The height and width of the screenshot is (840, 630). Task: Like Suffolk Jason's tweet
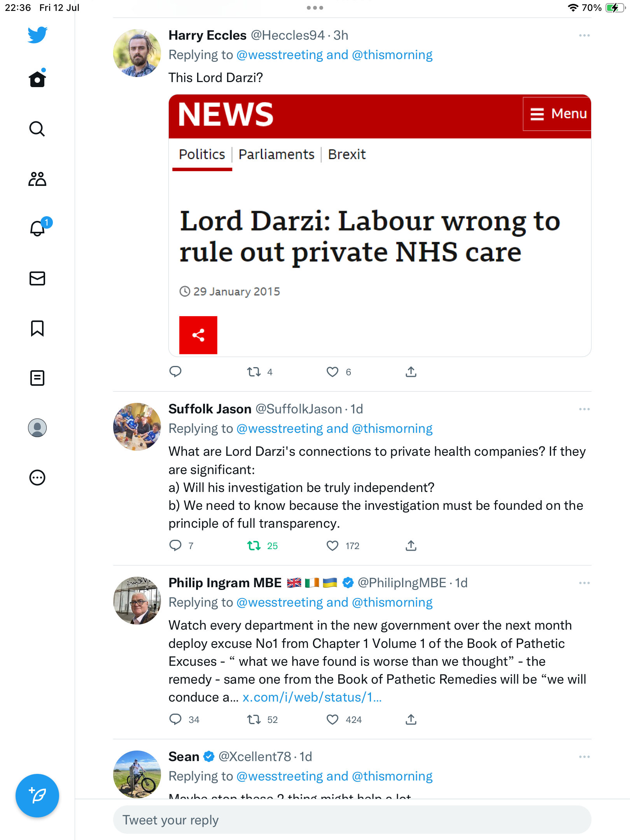pos(332,546)
